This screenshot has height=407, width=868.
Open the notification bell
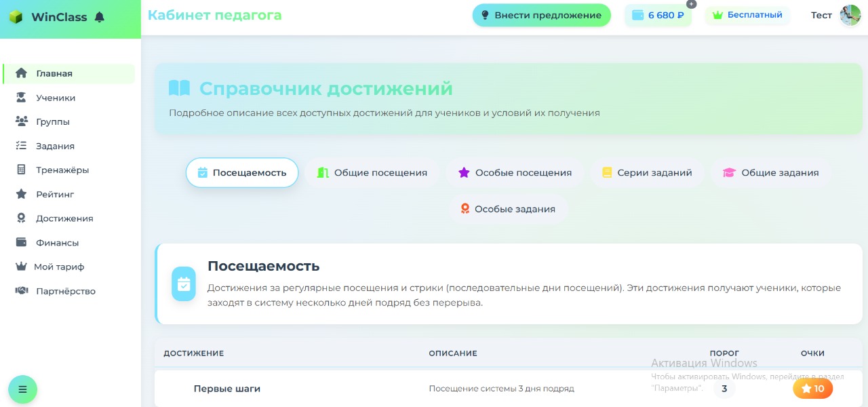[x=99, y=17]
